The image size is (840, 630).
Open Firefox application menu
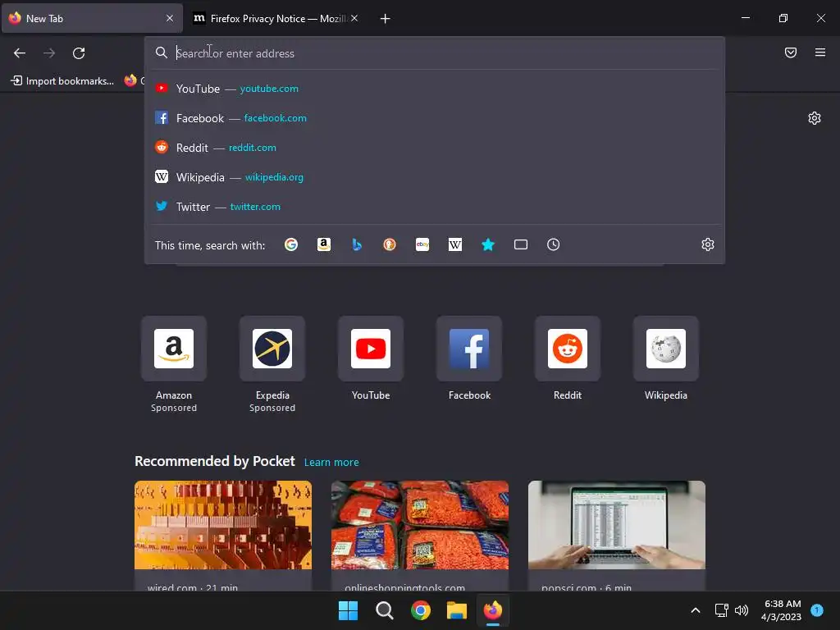(x=819, y=52)
